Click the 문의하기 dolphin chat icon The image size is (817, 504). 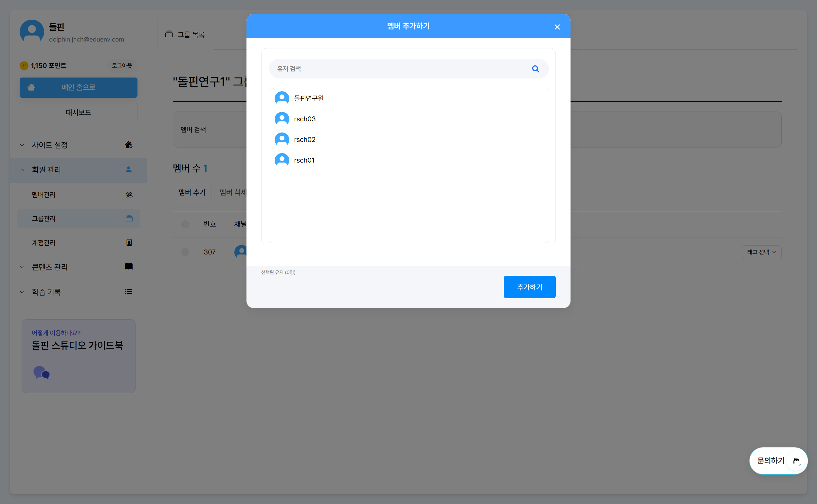click(796, 461)
